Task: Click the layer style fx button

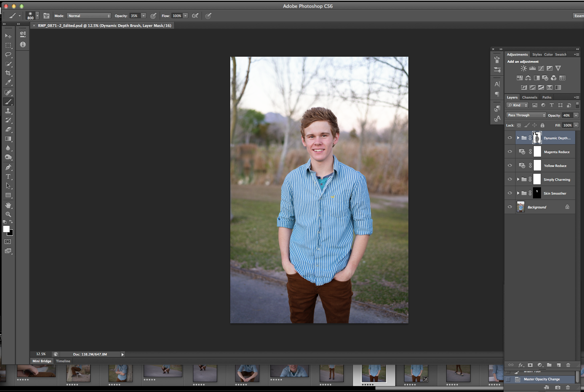Action: (x=521, y=365)
